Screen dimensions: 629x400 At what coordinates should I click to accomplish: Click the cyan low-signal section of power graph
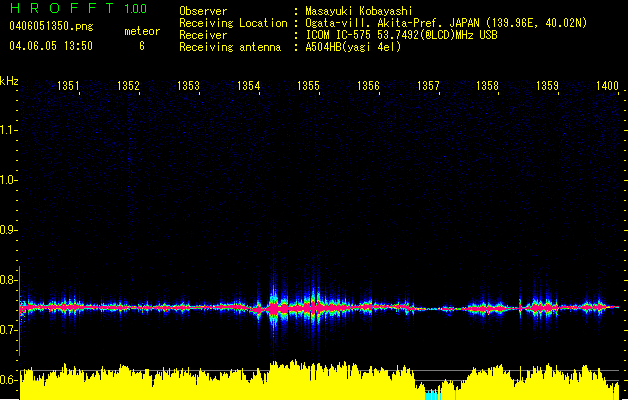pos(433,395)
